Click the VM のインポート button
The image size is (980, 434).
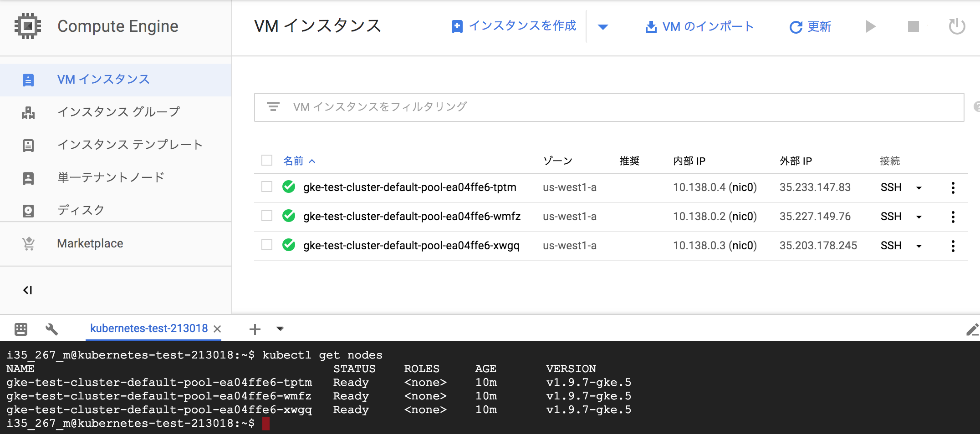point(699,27)
